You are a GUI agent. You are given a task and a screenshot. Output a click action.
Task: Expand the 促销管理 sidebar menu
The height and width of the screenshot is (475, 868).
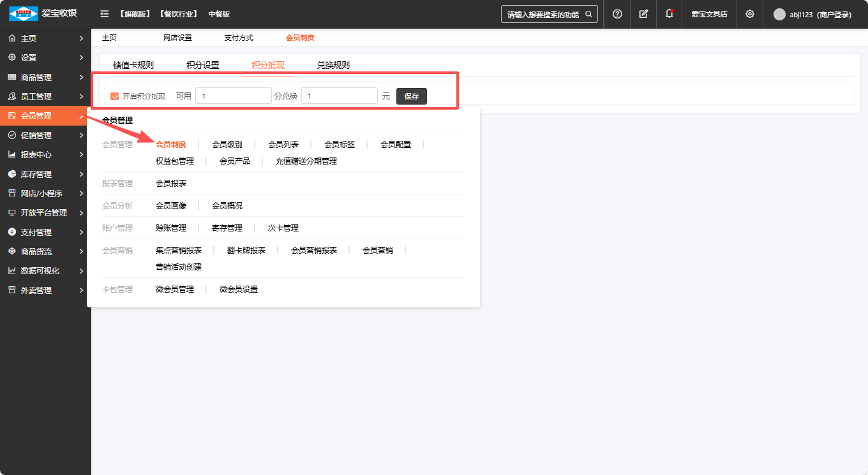[x=45, y=135]
